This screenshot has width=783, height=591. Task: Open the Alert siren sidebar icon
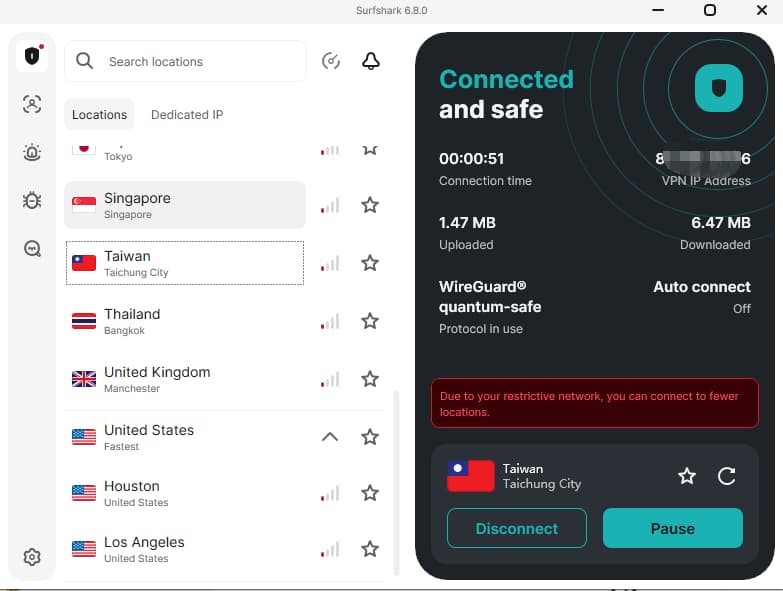pyautogui.click(x=32, y=152)
